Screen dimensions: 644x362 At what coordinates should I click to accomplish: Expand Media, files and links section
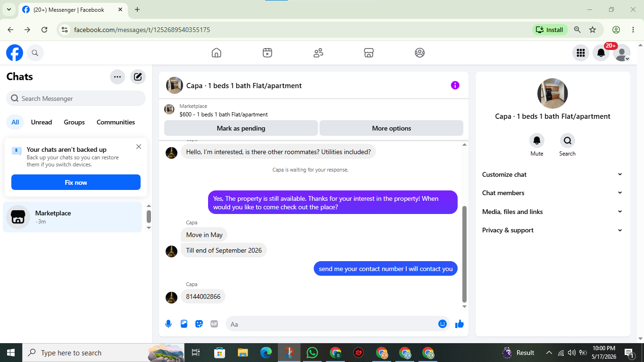[x=552, y=212]
